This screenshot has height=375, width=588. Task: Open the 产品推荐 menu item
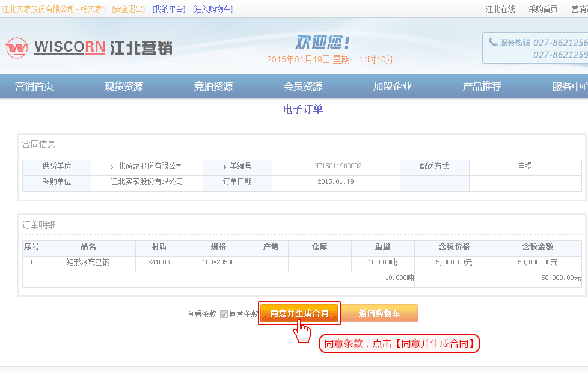482,86
